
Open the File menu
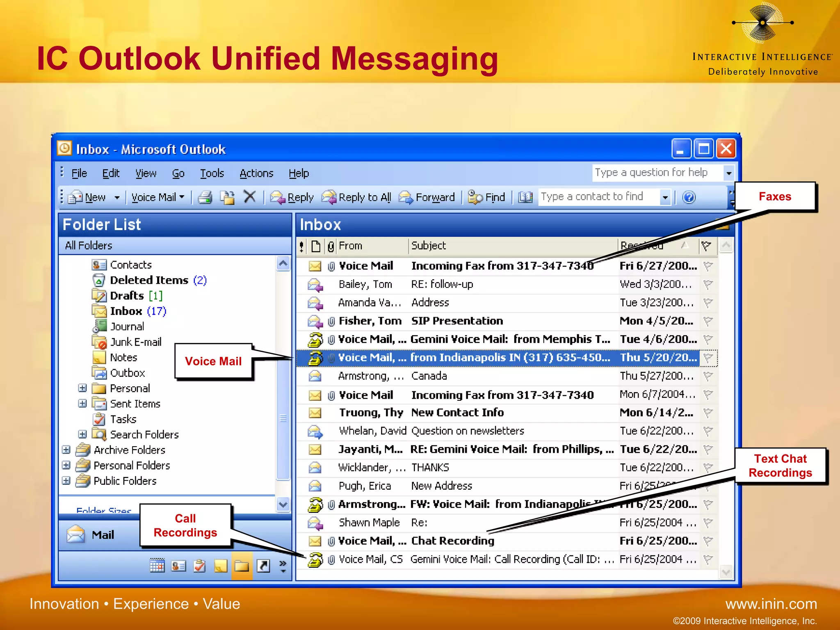tap(79, 173)
